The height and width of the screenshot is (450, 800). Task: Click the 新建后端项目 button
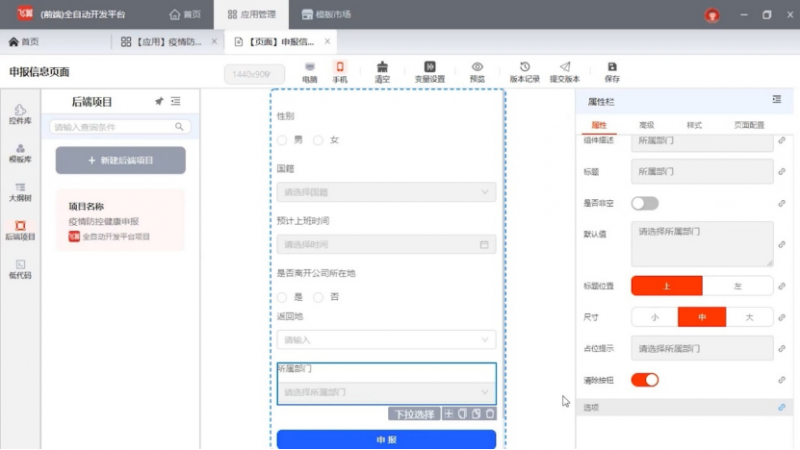click(x=120, y=160)
